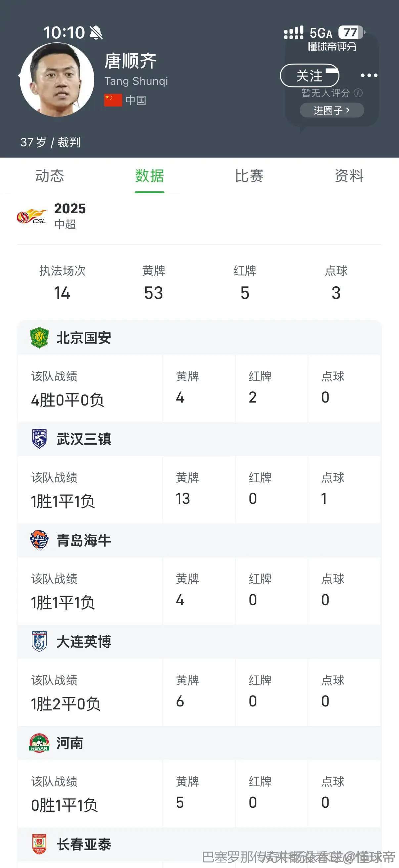Tap the Wuhan Three Towns crest
This screenshot has width=399, height=868.
point(39,439)
